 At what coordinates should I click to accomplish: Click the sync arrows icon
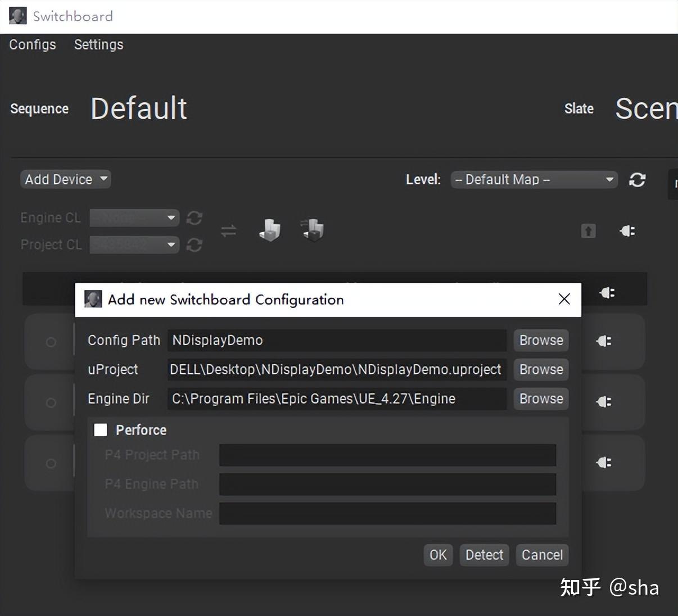pyautogui.click(x=228, y=230)
